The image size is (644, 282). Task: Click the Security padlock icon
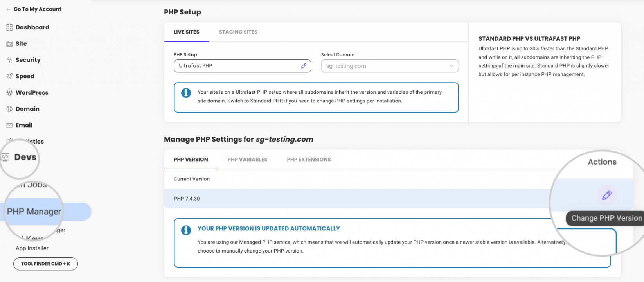coord(9,60)
